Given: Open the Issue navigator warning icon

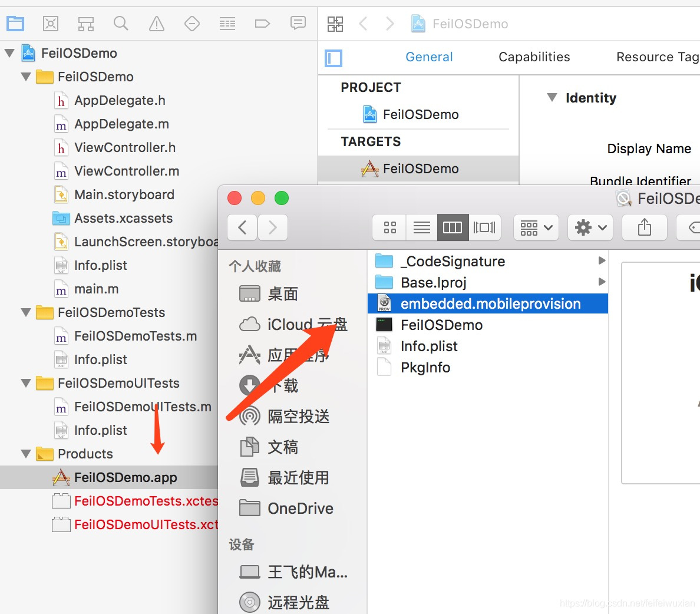Looking at the screenshot, I should click(156, 23).
